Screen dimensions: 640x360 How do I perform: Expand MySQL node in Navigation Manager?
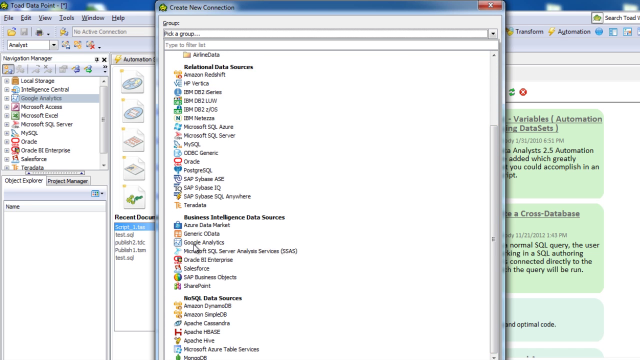pos(7,133)
